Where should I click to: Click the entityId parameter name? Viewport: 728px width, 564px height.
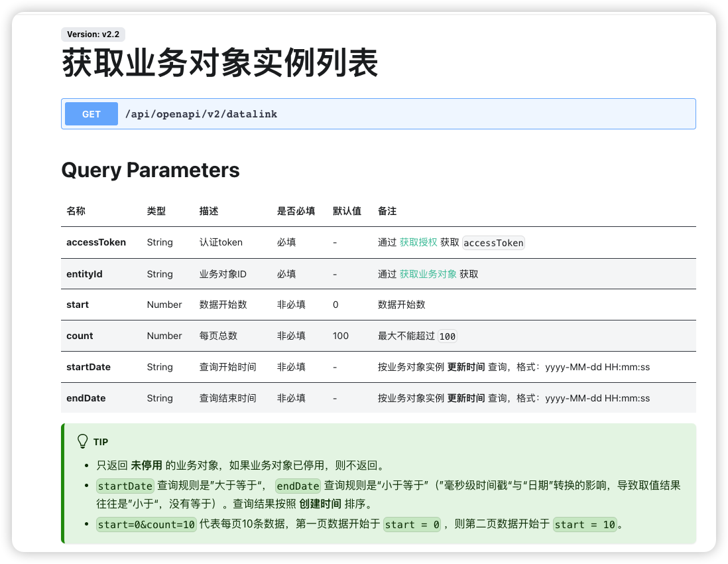(x=84, y=274)
